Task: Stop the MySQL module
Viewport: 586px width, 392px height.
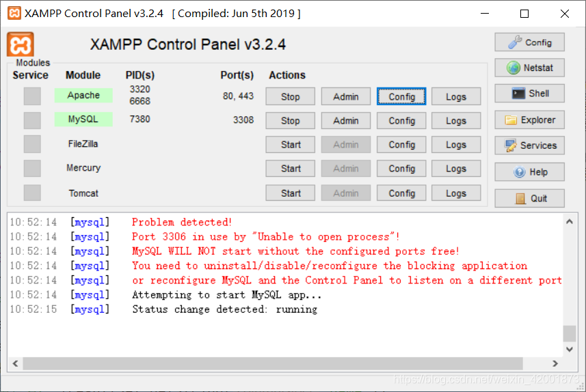Action: (x=291, y=120)
